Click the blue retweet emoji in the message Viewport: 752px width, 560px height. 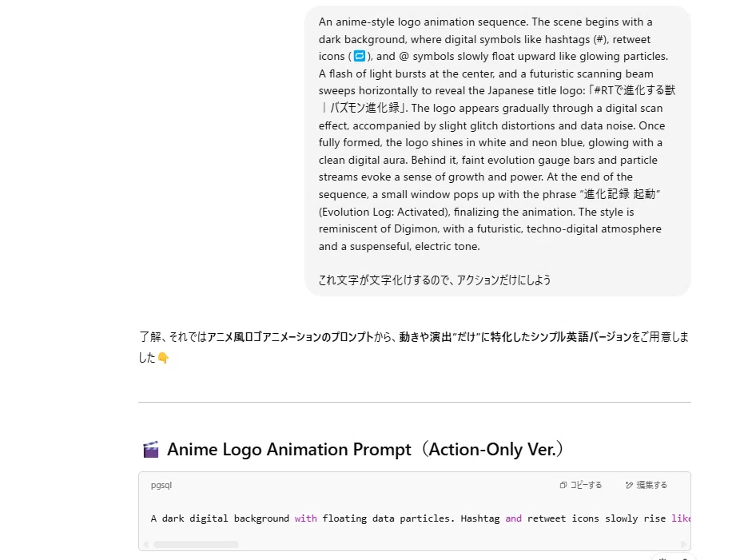click(359, 57)
